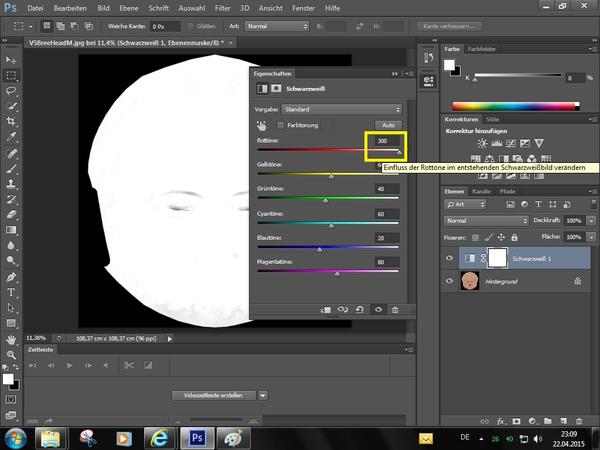Viewport: 600px width, 450px height.
Task: Click Videozeitleiste erstellen button
Action: (x=213, y=395)
